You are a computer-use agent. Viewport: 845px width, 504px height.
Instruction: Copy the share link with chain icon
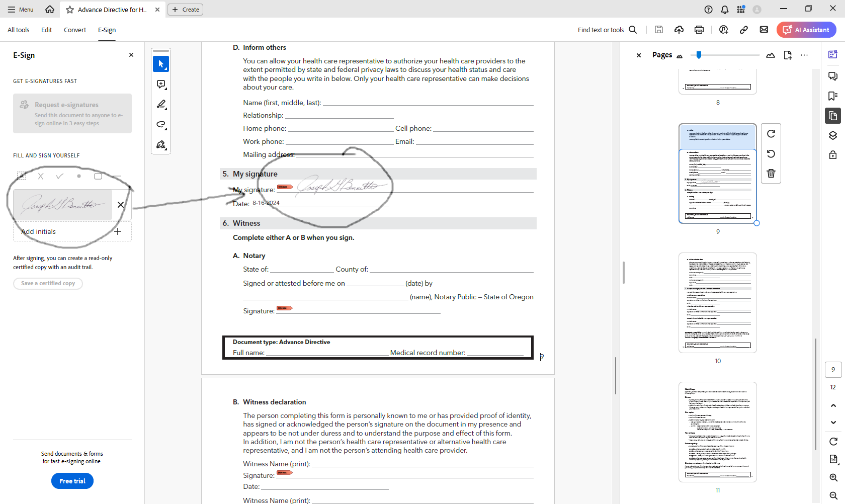point(743,30)
